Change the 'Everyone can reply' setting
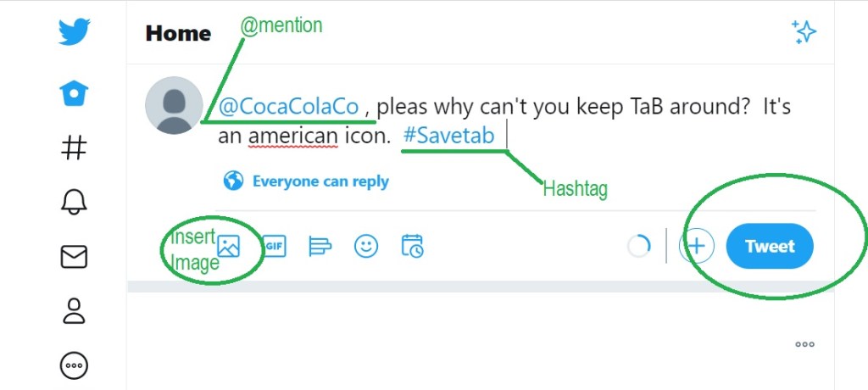The width and height of the screenshot is (868, 390). pos(307,181)
